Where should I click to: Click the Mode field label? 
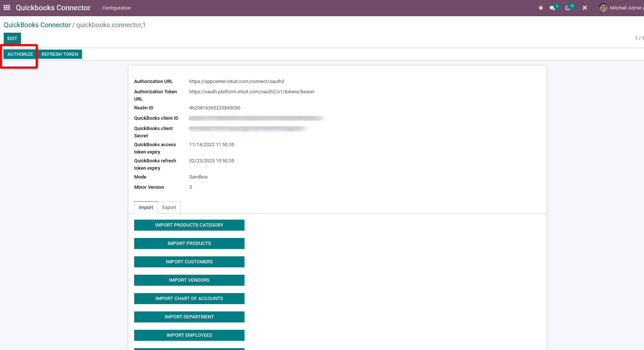(x=140, y=177)
